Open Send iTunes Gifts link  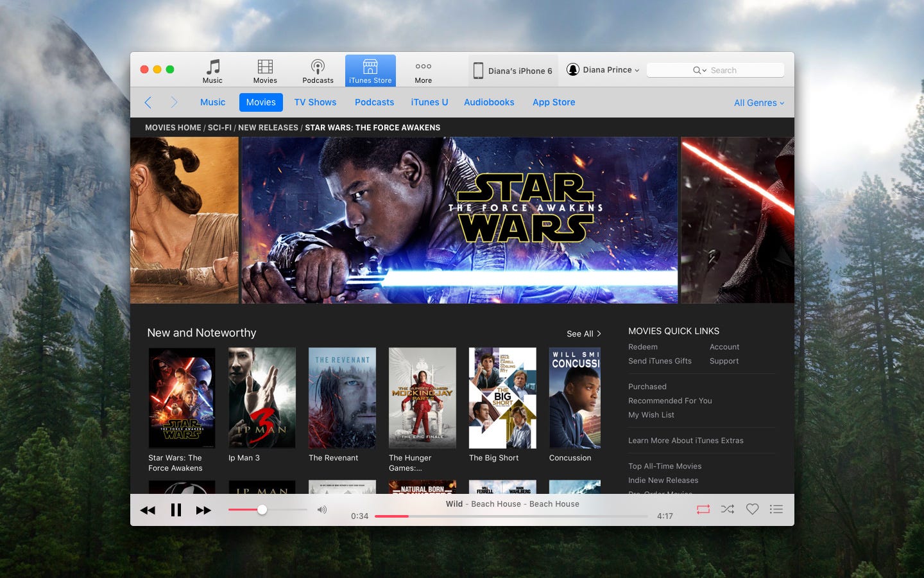[x=660, y=361]
